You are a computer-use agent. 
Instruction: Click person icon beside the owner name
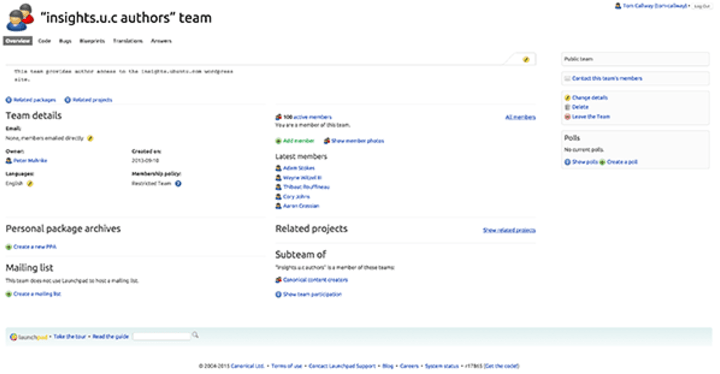[9, 161]
